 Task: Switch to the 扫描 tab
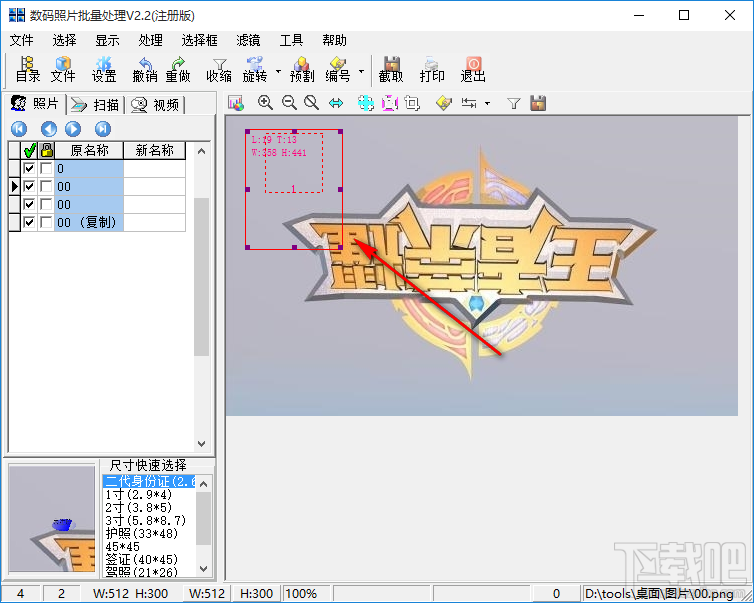(95, 105)
